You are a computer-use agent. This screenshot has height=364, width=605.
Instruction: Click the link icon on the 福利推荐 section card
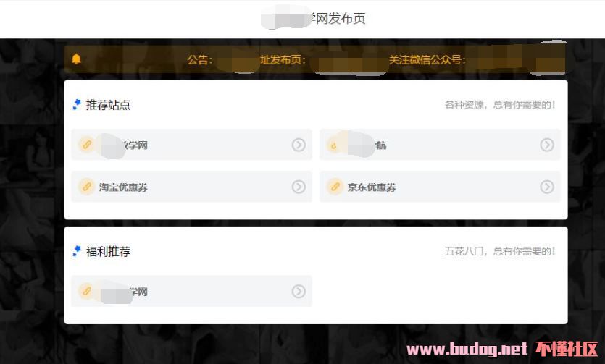(87, 291)
